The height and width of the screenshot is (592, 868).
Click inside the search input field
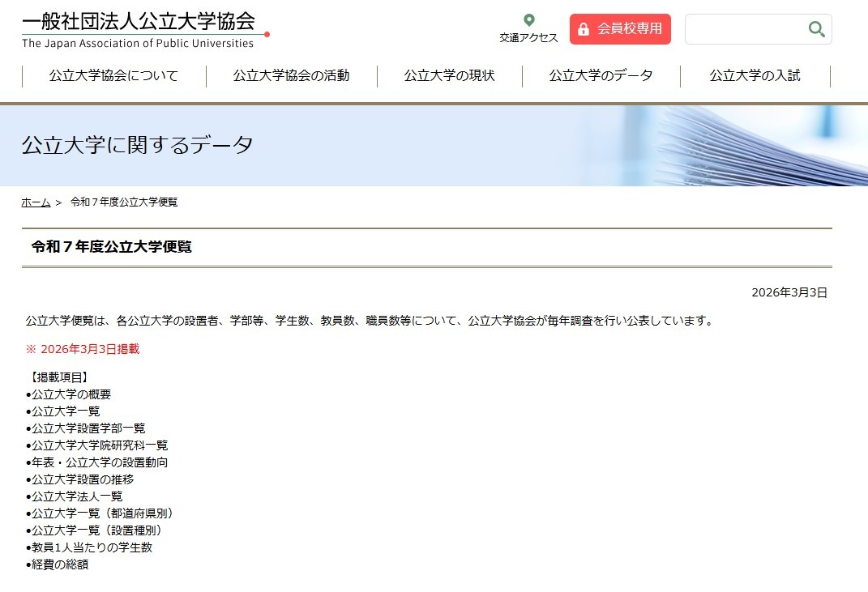[x=746, y=28]
